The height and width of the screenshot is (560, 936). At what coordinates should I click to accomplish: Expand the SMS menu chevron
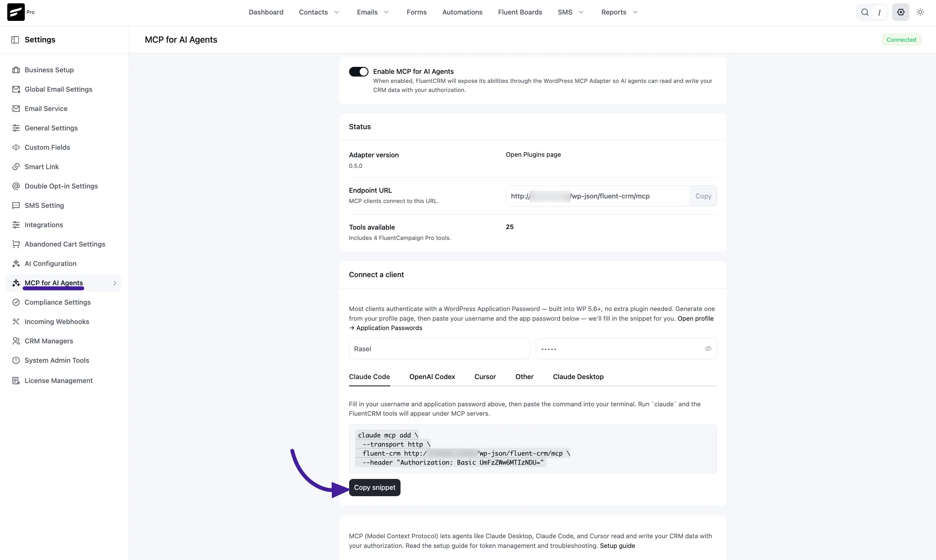point(581,12)
